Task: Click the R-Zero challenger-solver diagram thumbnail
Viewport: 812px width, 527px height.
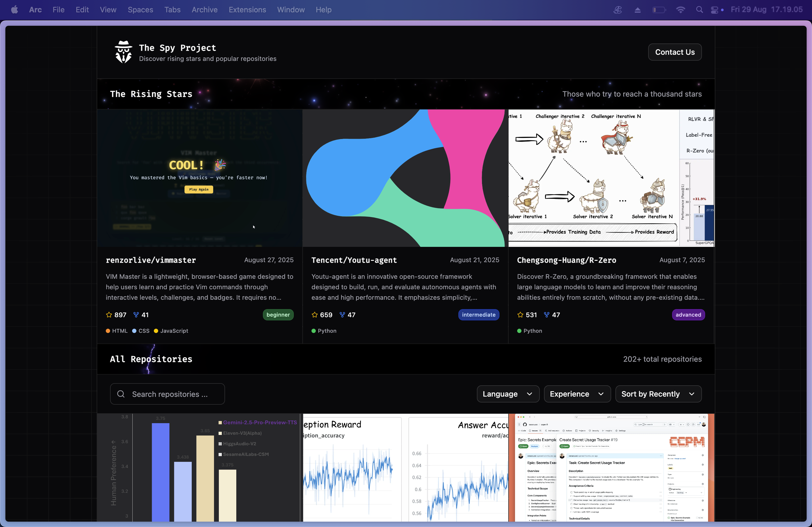Action: point(611,178)
